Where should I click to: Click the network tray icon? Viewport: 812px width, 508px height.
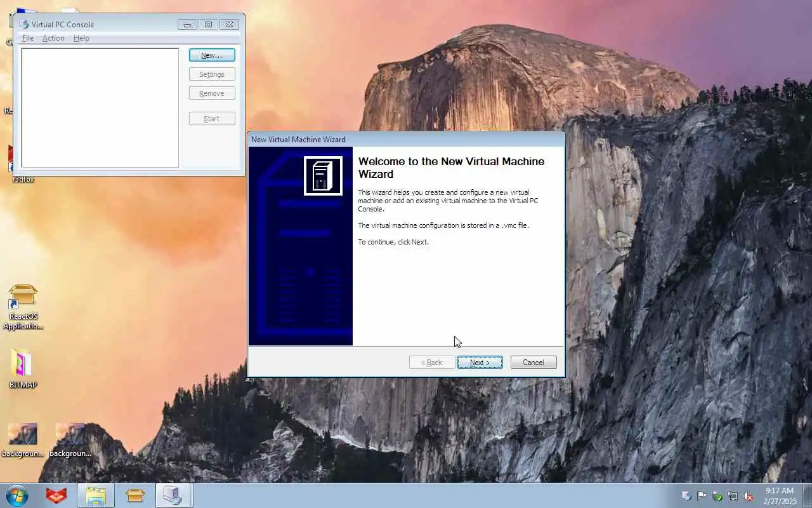tap(733, 496)
